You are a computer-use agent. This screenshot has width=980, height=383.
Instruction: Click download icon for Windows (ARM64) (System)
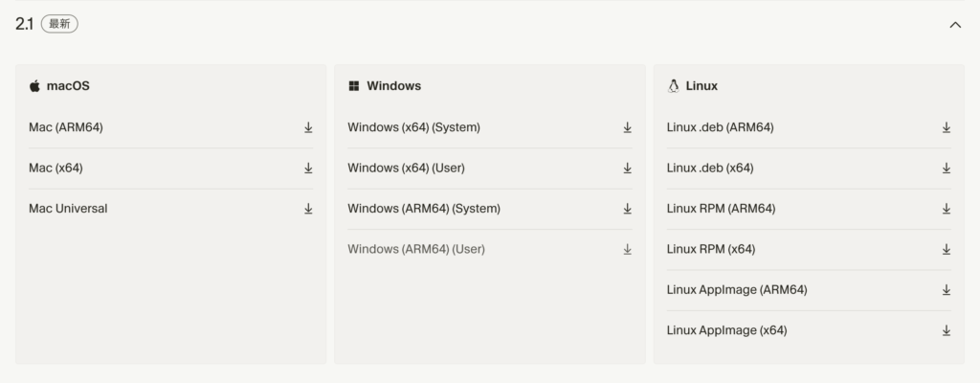click(x=628, y=209)
